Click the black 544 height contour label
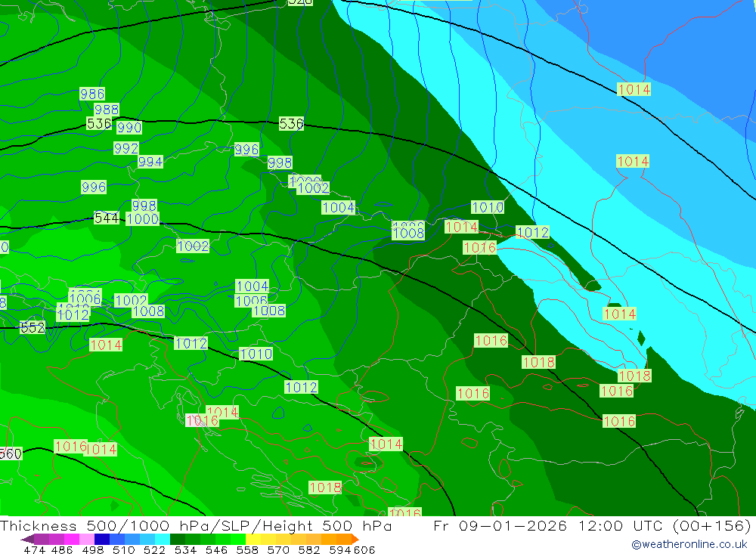Screen dimensions: 756x554 (x=107, y=218)
